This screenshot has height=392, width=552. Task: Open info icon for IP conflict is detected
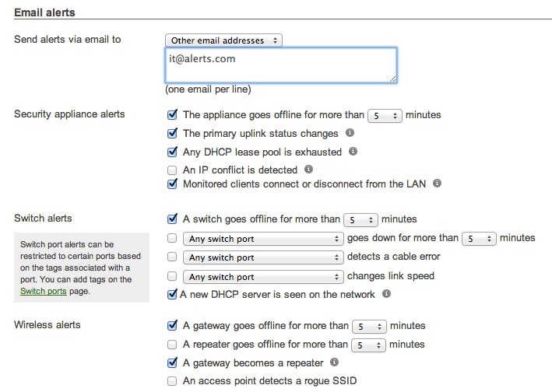(x=308, y=169)
